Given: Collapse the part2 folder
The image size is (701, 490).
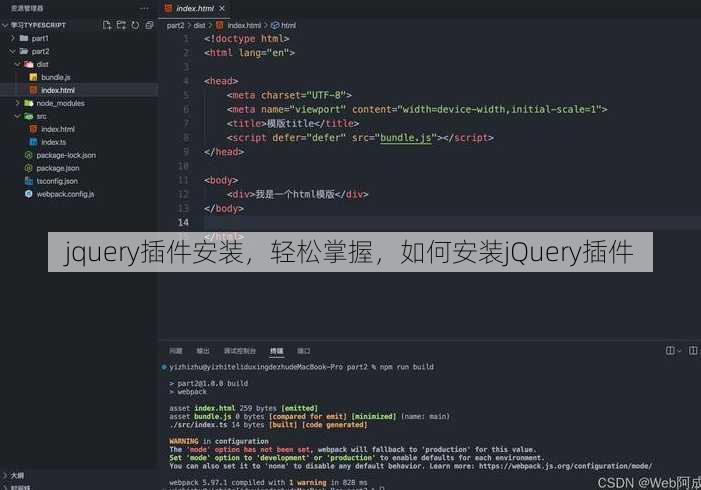Looking at the screenshot, I should 13,51.
